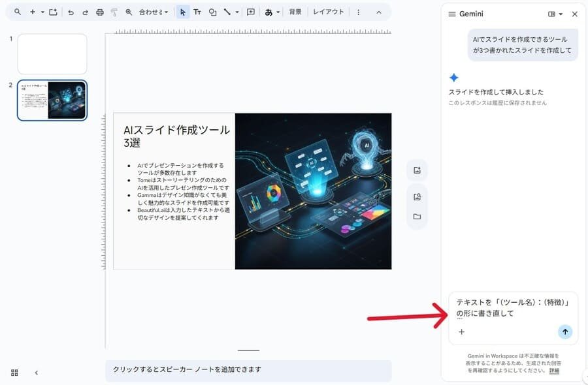Select the shape insertion tool

pos(211,11)
